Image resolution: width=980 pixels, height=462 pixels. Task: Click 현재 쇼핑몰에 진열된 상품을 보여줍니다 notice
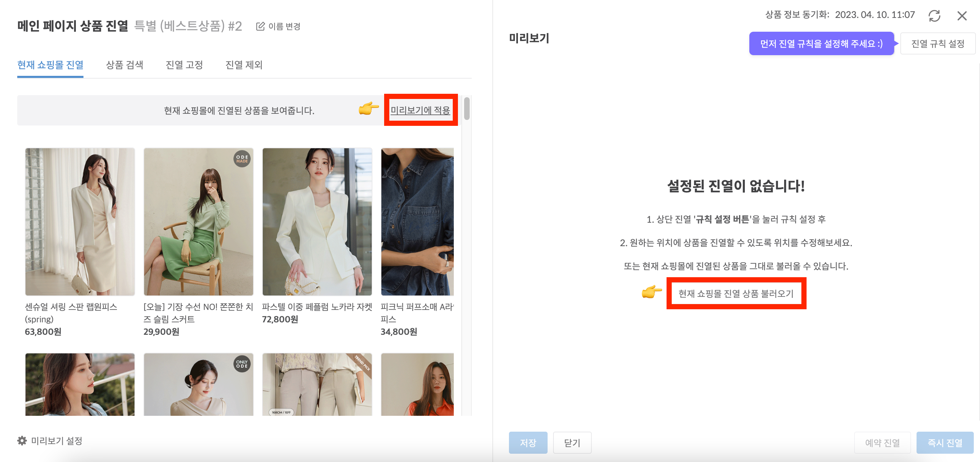(239, 110)
